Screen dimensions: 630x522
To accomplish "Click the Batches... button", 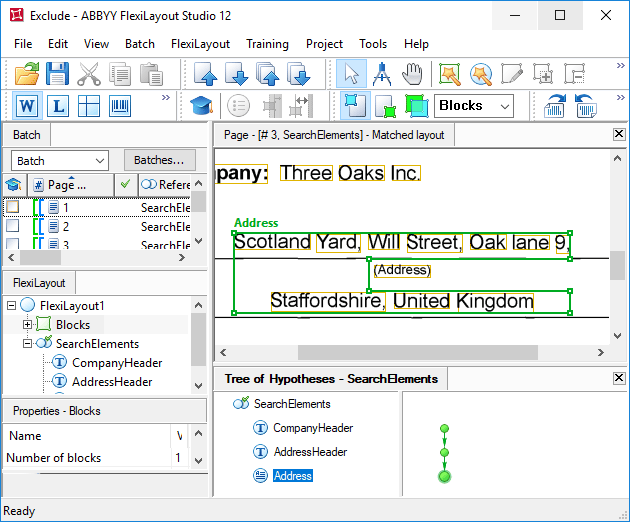I will click(160, 160).
